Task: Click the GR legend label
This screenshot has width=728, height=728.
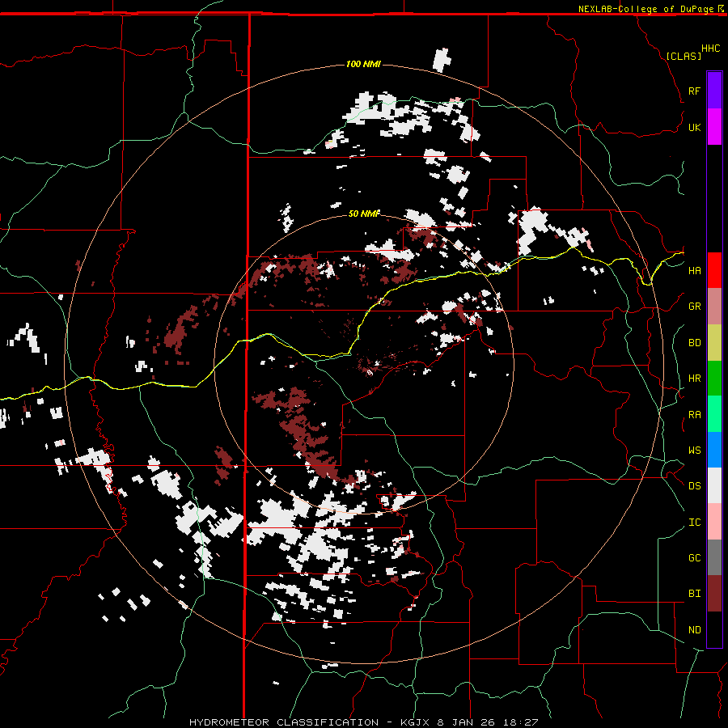Action: (x=694, y=307)
